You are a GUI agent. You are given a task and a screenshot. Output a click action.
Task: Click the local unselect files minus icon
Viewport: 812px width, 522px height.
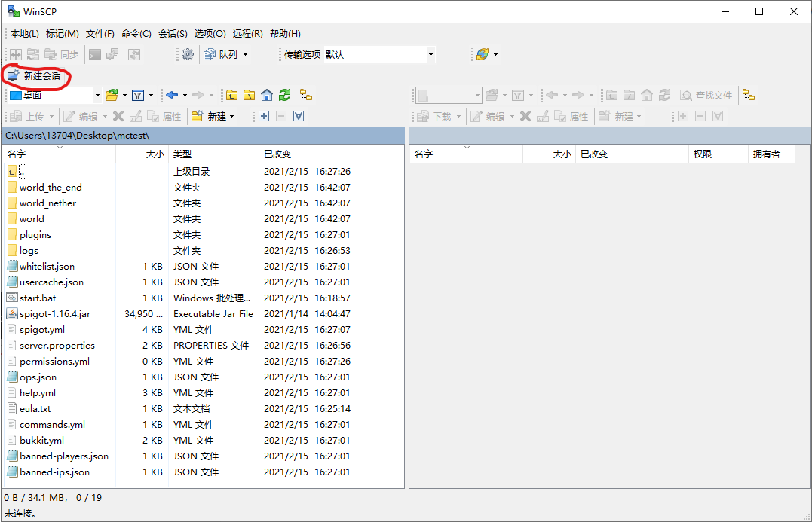pos(281,117)
